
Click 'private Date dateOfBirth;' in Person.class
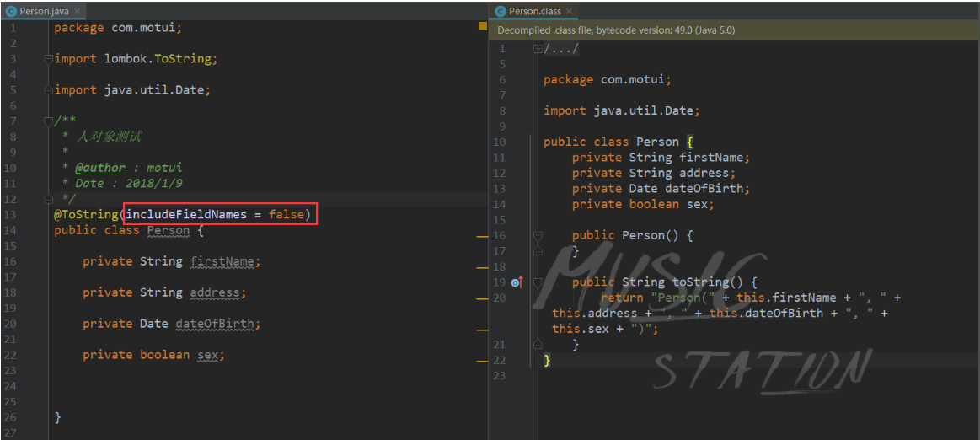(661, 189)
